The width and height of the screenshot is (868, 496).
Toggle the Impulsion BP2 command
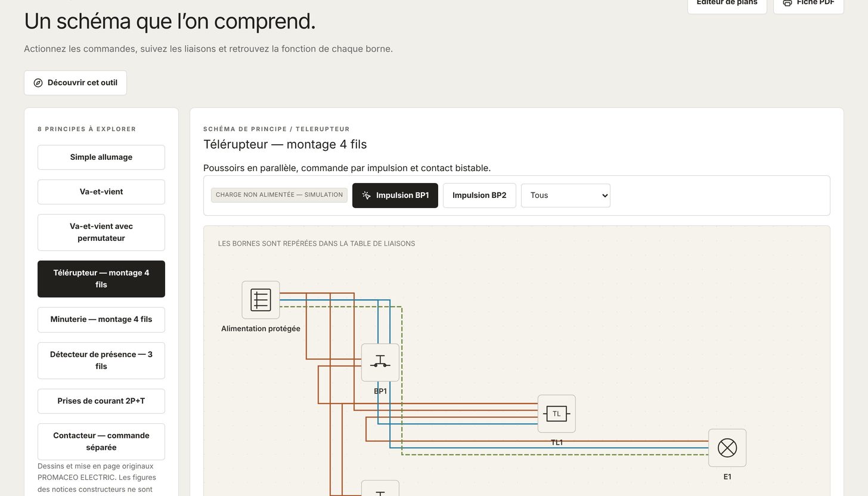click(479, 196)
